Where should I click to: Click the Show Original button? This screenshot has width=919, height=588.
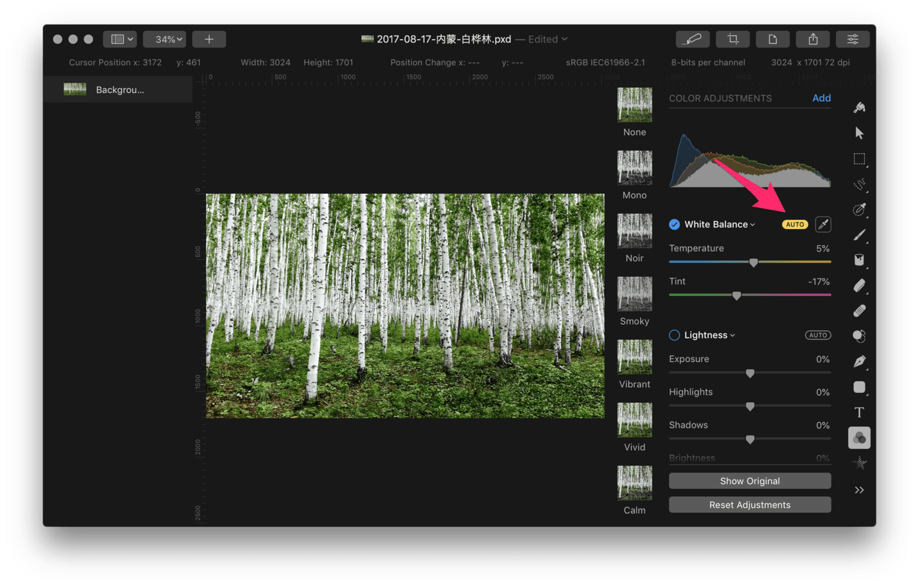pyautogui.click(x=749, y=481)
